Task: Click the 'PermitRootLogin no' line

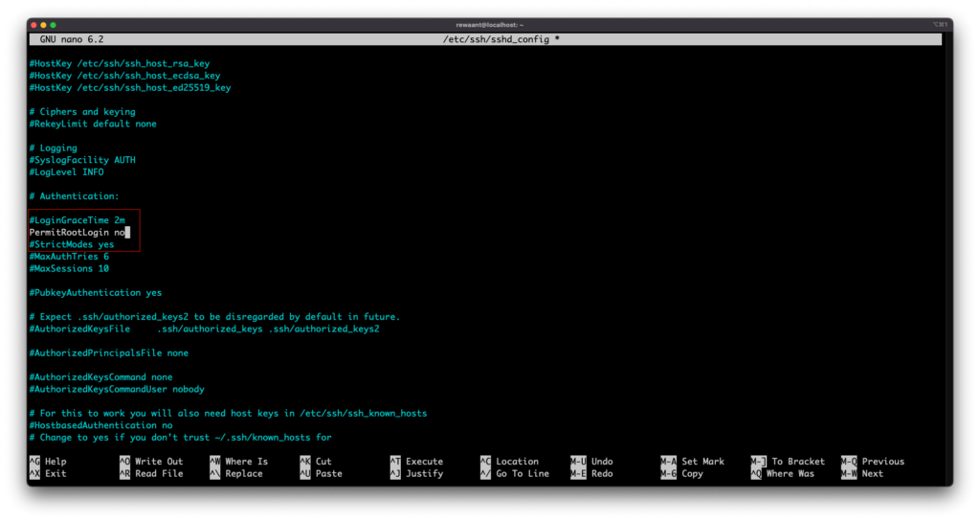Action: click(x=77, y=233)
